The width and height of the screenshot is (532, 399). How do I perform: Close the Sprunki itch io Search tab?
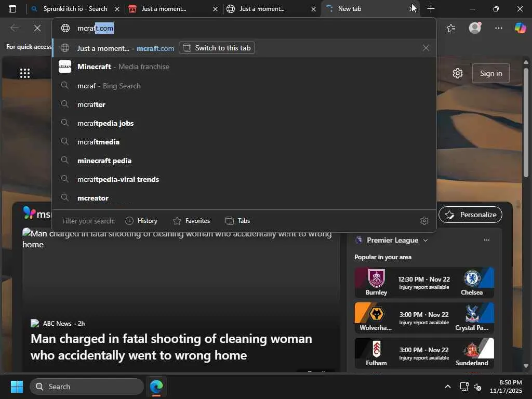[x=117, y=9]
